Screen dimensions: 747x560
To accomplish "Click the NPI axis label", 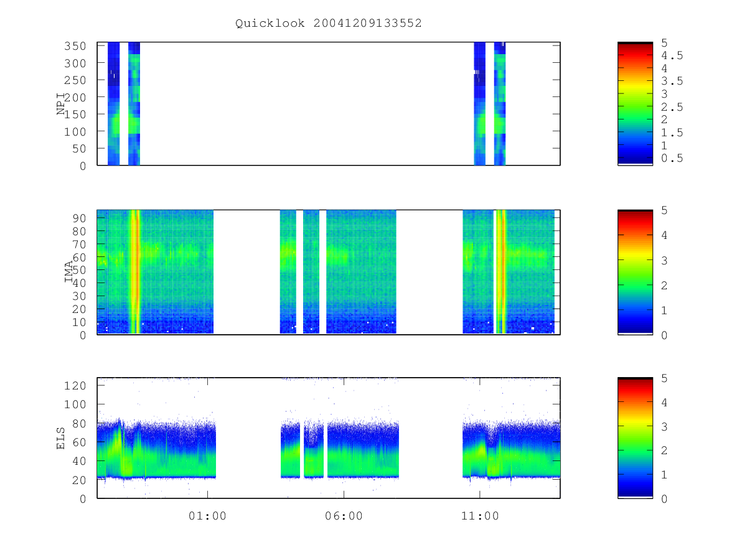I will pos(62,104).
